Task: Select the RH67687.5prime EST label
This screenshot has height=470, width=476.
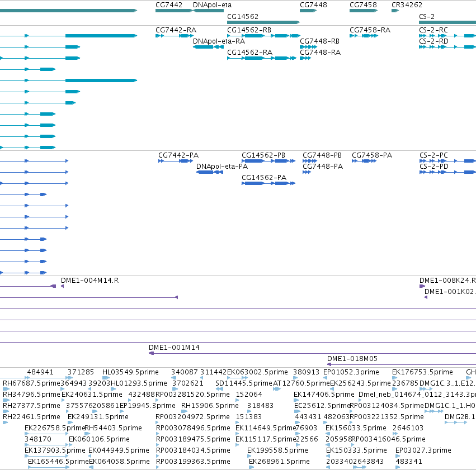Action: 31,383
